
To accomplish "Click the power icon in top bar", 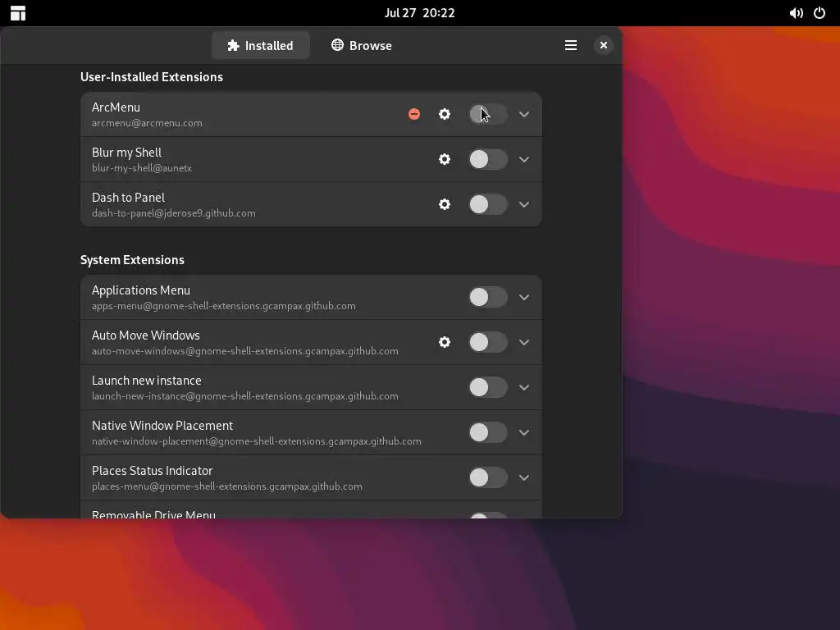I will tap(819, 13).
